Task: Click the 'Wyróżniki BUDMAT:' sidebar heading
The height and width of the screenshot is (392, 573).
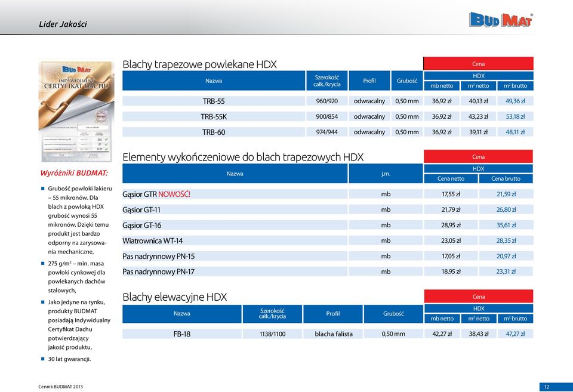Action: click(x=74, y=173)
